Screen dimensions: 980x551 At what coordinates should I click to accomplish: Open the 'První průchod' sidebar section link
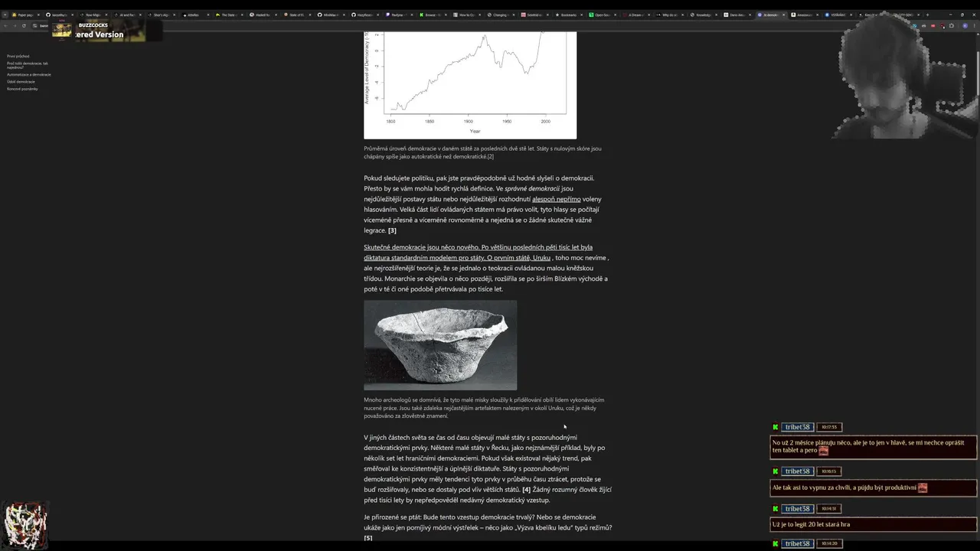click(x=18, y=57)
